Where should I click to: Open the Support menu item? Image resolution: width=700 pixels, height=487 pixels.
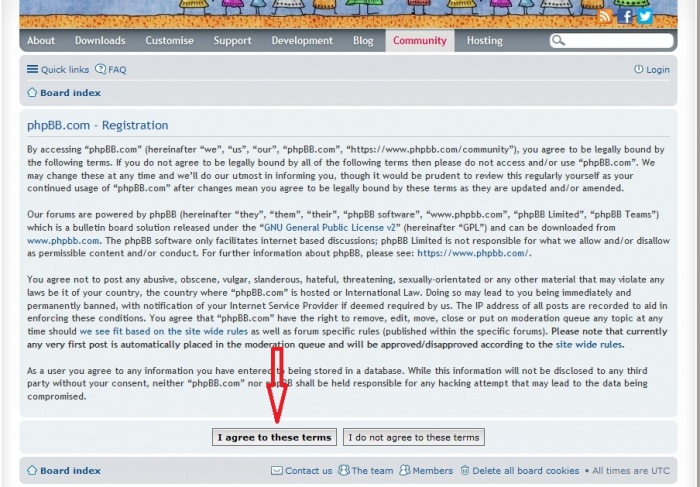click(x=232, y=41)
